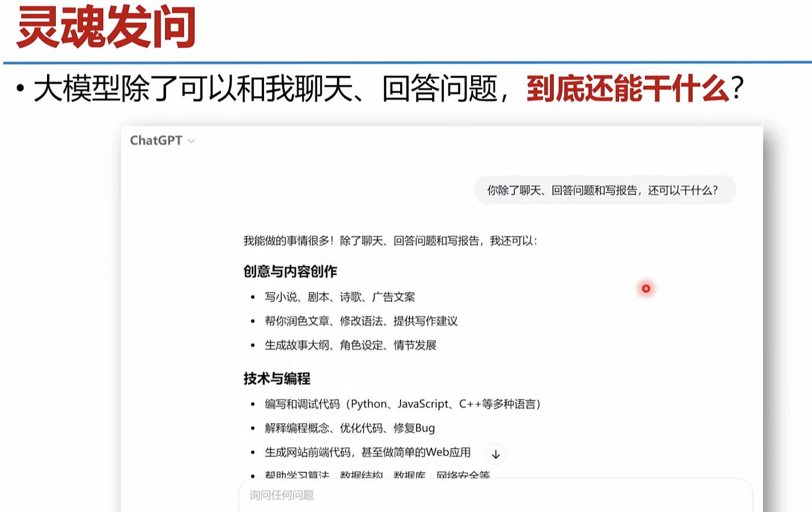The image size is (812, 512).
Task: Click the partially visible bullet 帮助学习算法、数据结构
Action: (x=377, y=475)
